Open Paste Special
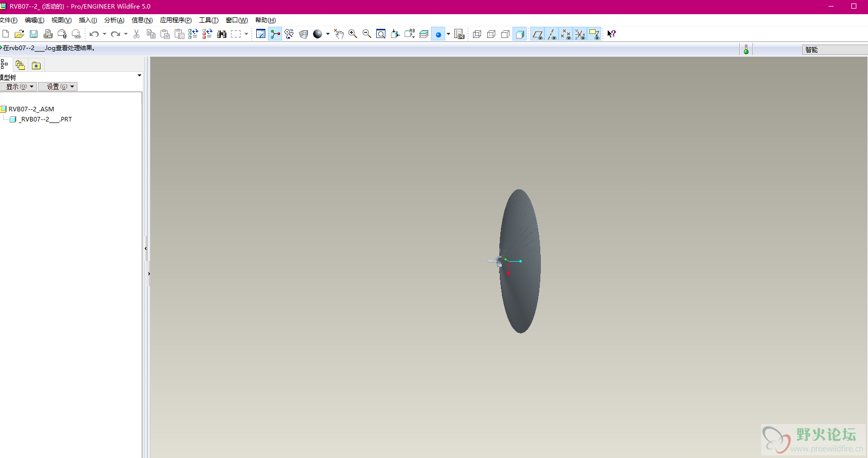 (179, 34)
